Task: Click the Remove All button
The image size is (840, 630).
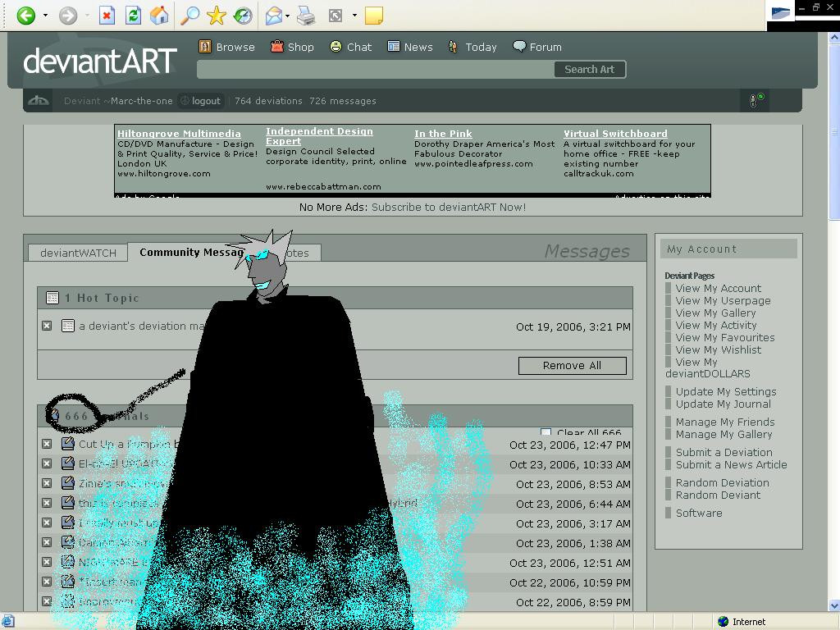Action: (572, 365)
